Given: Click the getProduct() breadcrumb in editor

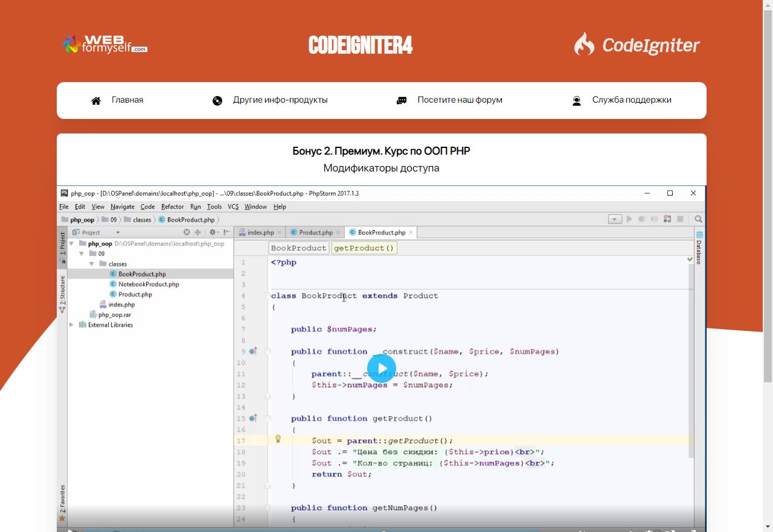Looking at the screenshot, I should [x=364, y=248].
